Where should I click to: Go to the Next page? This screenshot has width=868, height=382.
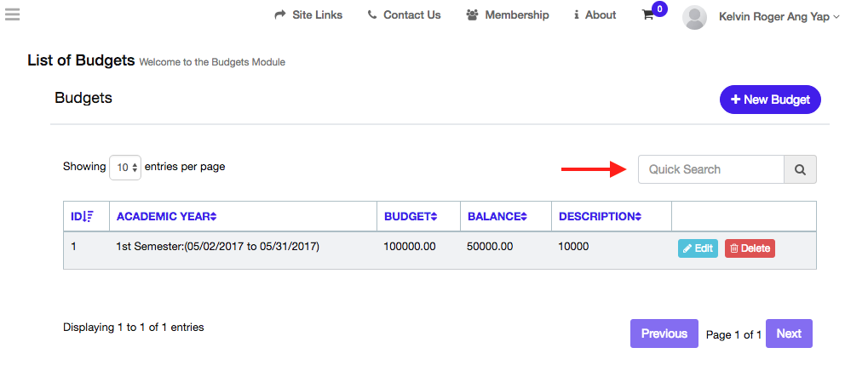(788, 334)
